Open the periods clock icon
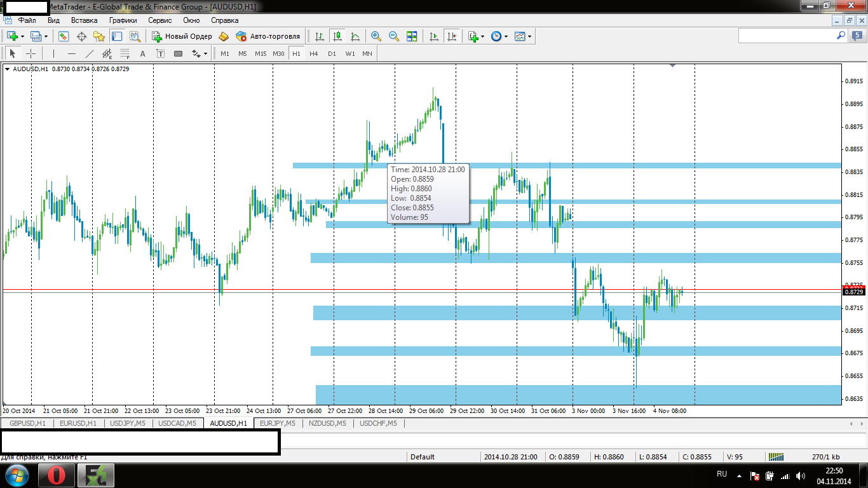868x488 pixels. click(496, 36)
